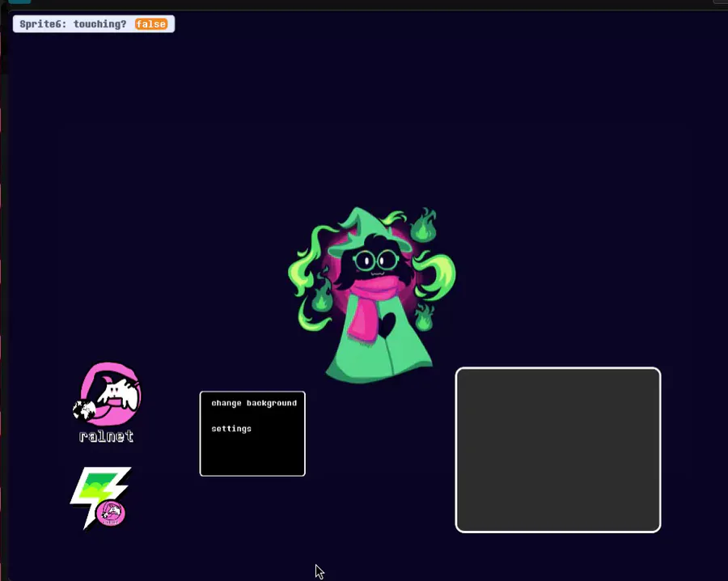Click the green flame above Ralsei's hat
Image resolution: width=728 pixels, height=581 pixels.
coord(423,225)
